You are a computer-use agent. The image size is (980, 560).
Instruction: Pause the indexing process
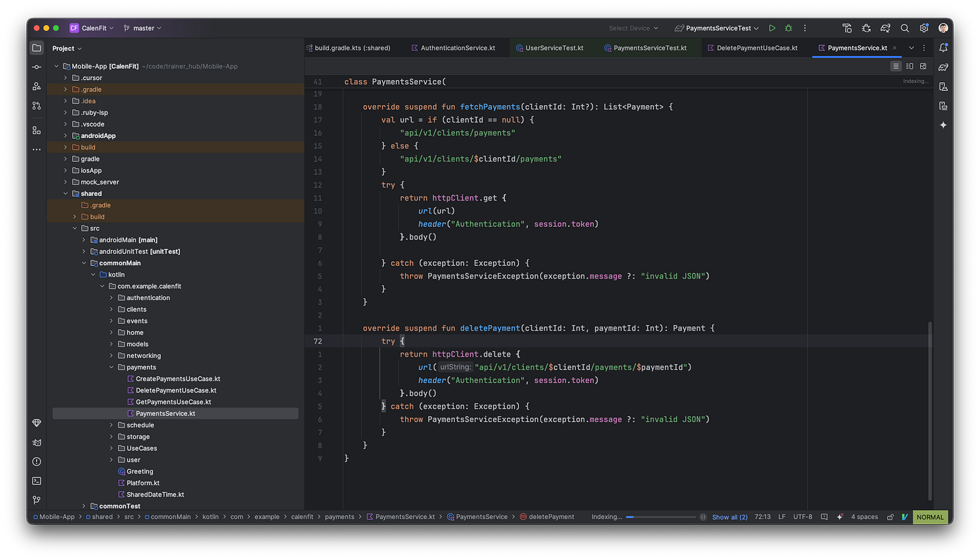tap(703, 517)
